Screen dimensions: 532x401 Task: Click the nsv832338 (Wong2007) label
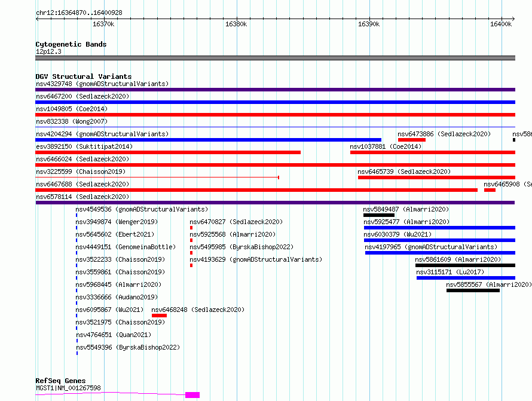tap(72, 121)
